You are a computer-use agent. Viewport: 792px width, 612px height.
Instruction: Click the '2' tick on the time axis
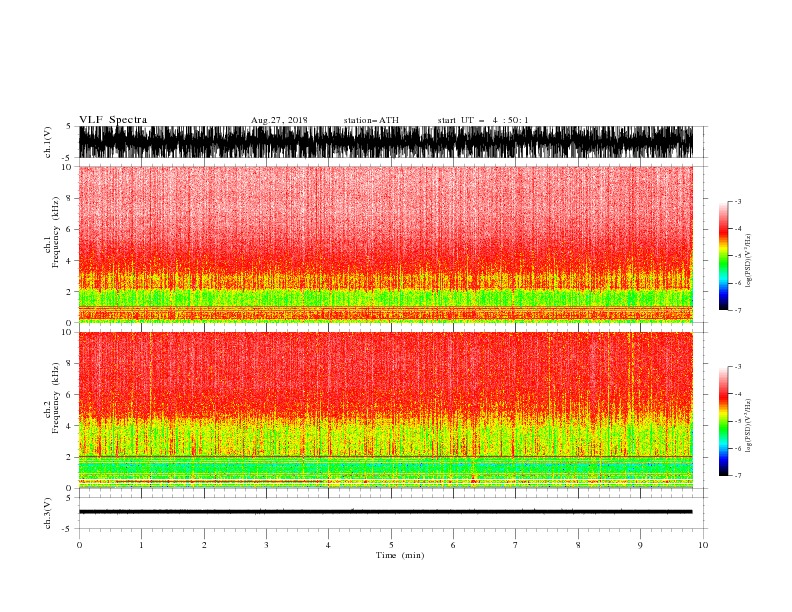pos(204,545)
